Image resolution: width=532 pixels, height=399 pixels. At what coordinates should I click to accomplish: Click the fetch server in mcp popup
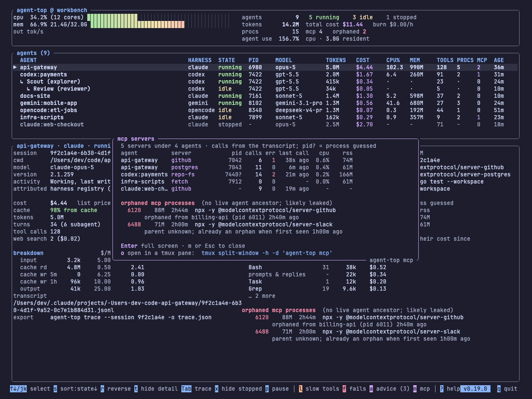180,182
